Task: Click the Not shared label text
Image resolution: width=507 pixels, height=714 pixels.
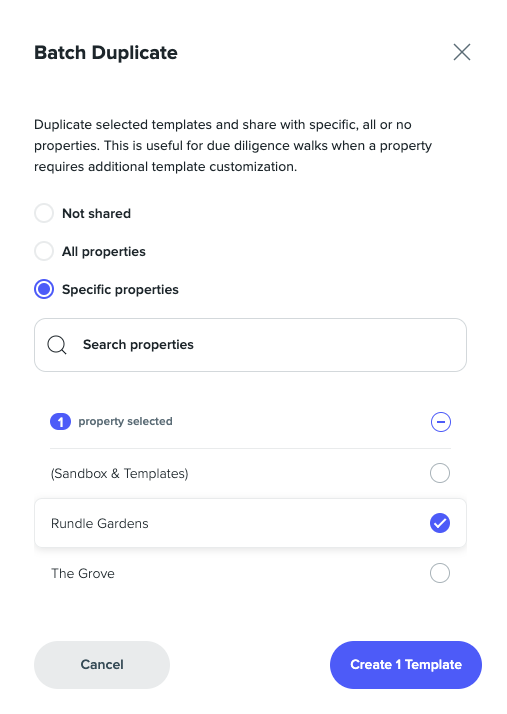Action: coord(96,214)
